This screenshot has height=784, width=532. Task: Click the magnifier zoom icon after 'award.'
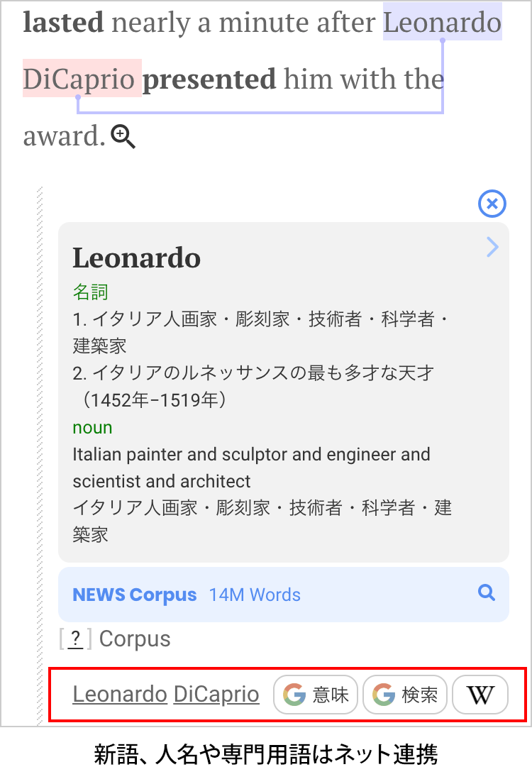123,137
